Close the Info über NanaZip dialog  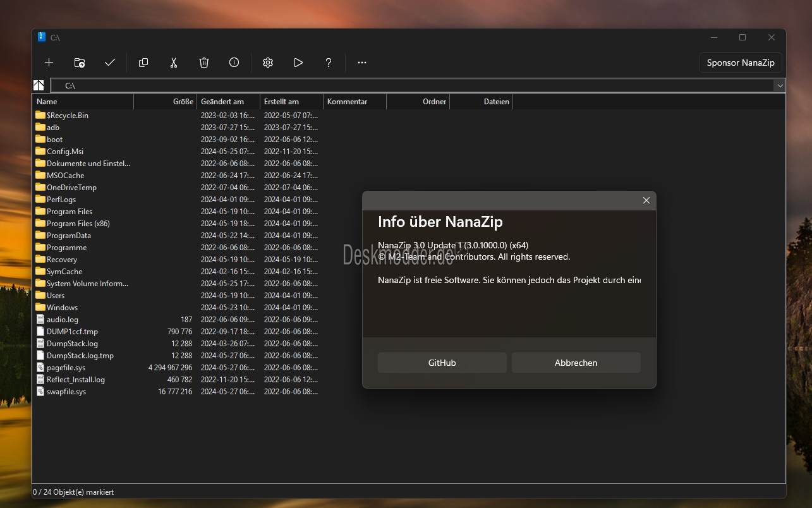646,200
